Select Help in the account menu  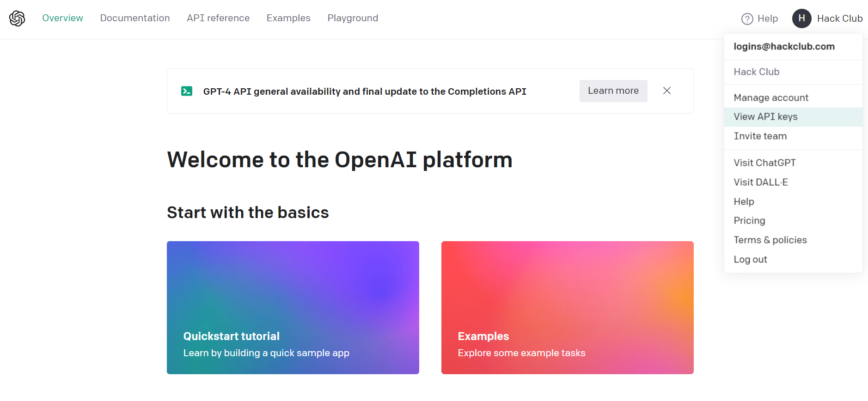coord(793,201)
